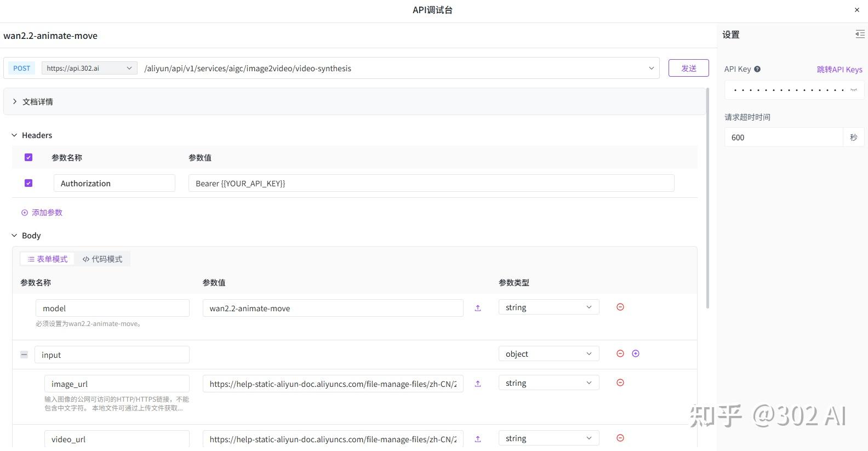Show the hidden API Key value
The height and width of the screenshot is (451, 868).
(854, 90)
